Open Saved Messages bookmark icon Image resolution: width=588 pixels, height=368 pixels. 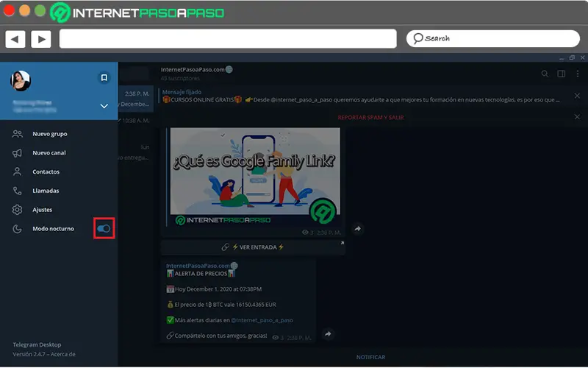[104, 77]
